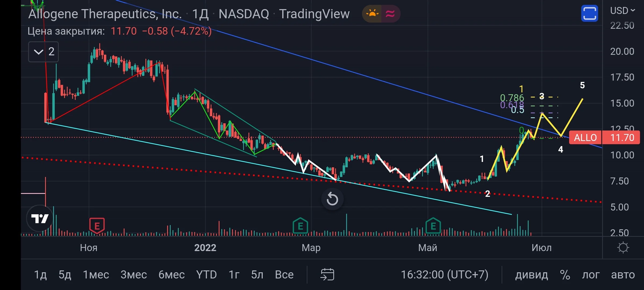Open the USD currency dropdown
Image resolution: width=644 pixels, height=290 pixels.
623,11
